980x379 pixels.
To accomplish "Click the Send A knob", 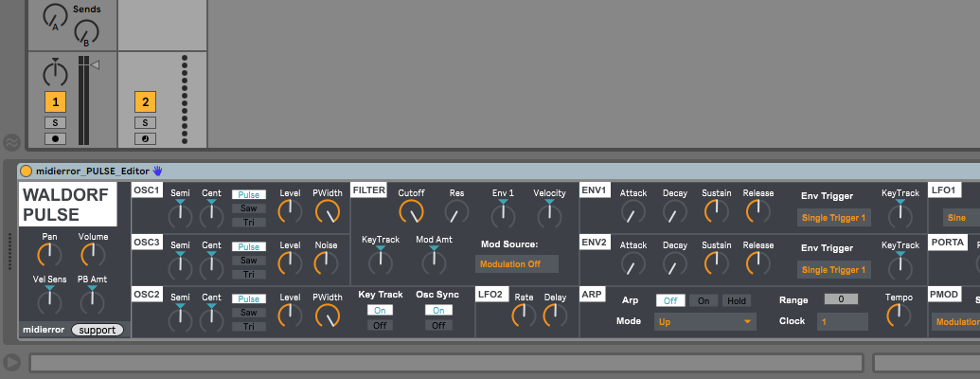I will tap(56, 15).
